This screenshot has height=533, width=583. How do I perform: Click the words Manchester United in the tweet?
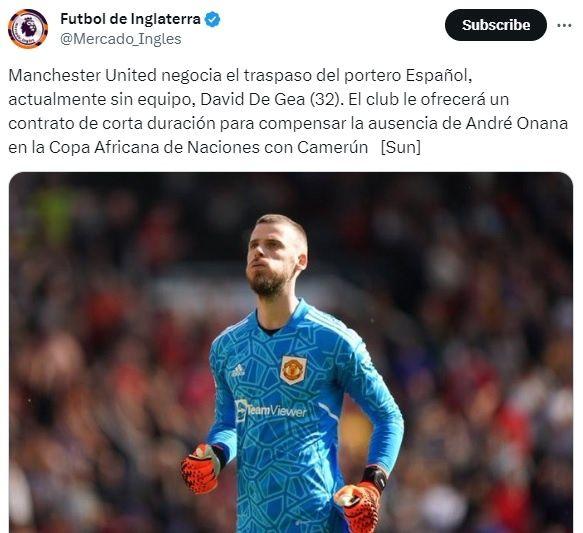(x=83, y=75)
